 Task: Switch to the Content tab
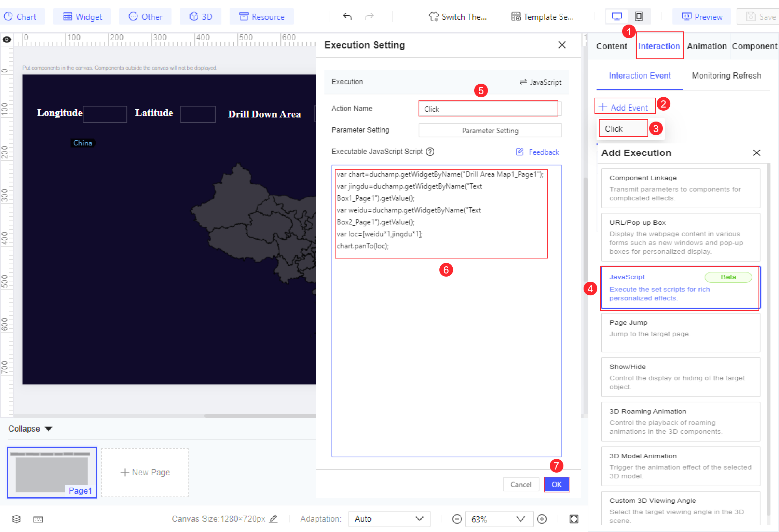point(612,46)
